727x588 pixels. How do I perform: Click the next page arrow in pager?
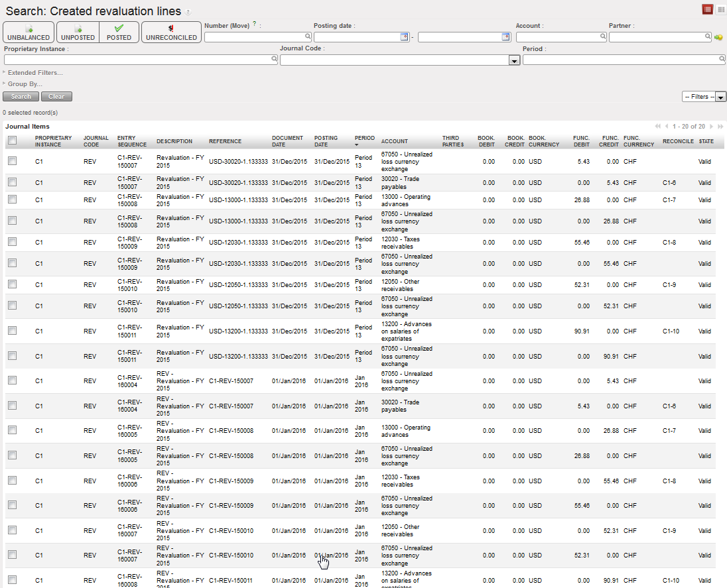click(711, 126)
